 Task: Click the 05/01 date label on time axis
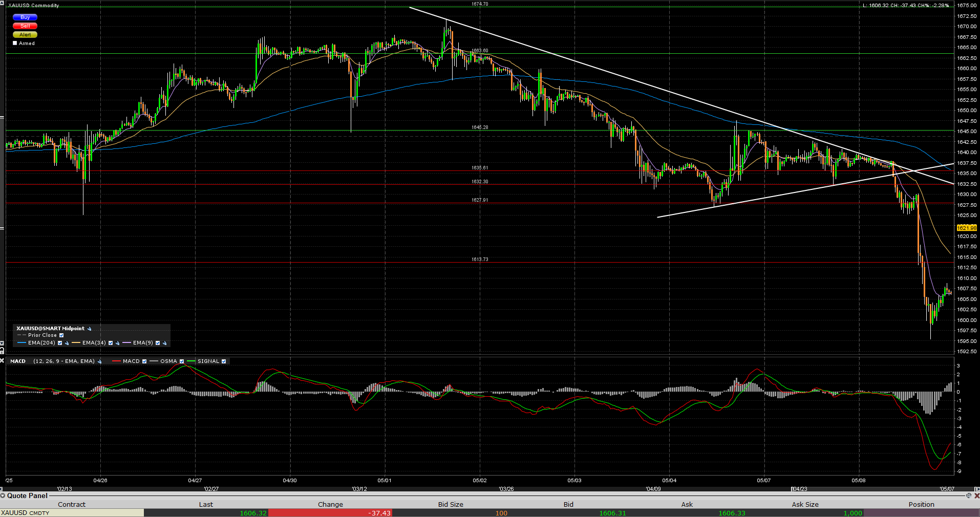point(385,480)
